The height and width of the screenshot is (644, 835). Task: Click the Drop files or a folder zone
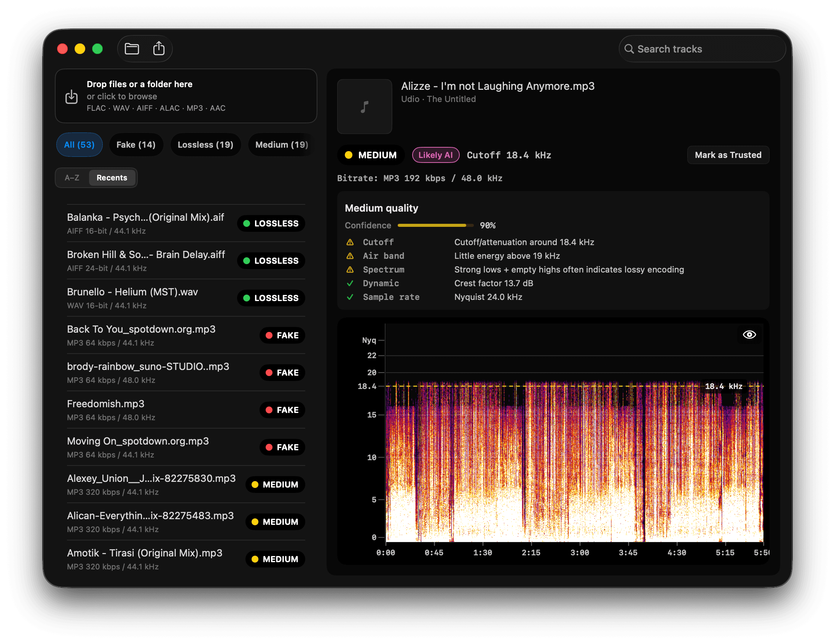tap(186, 96)
